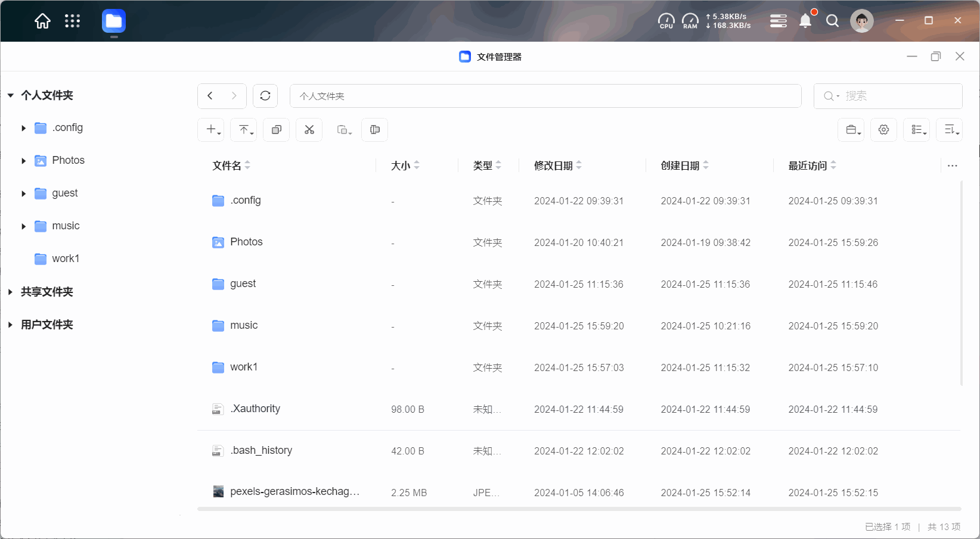The width and height of the screenshot is (980, 539).
Task: Click the Photos folder icon in list
Action: [218, 242]
